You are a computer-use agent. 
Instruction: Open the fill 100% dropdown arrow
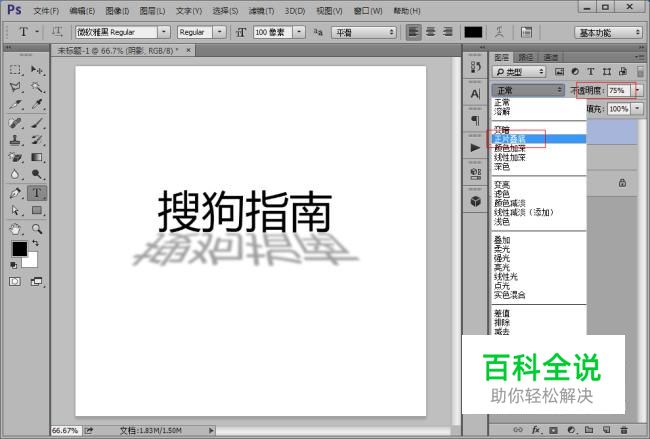(x=638, y=109)
